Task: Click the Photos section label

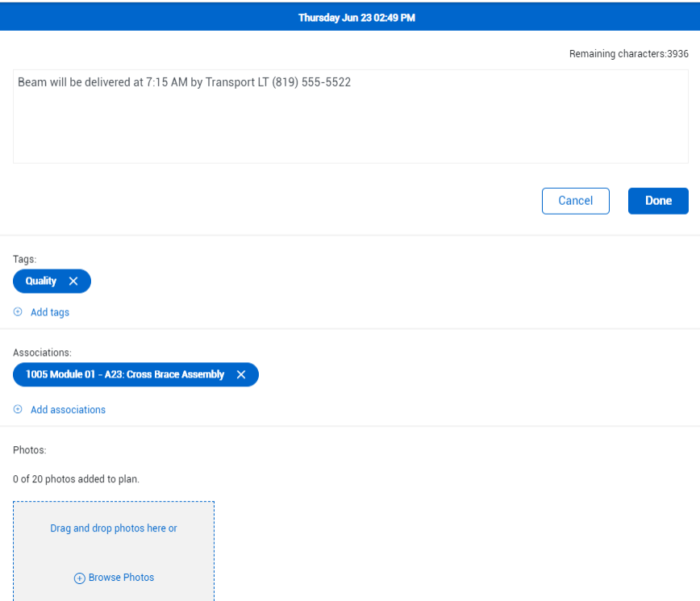Action: pyautogui.click(x=30, y=450)
